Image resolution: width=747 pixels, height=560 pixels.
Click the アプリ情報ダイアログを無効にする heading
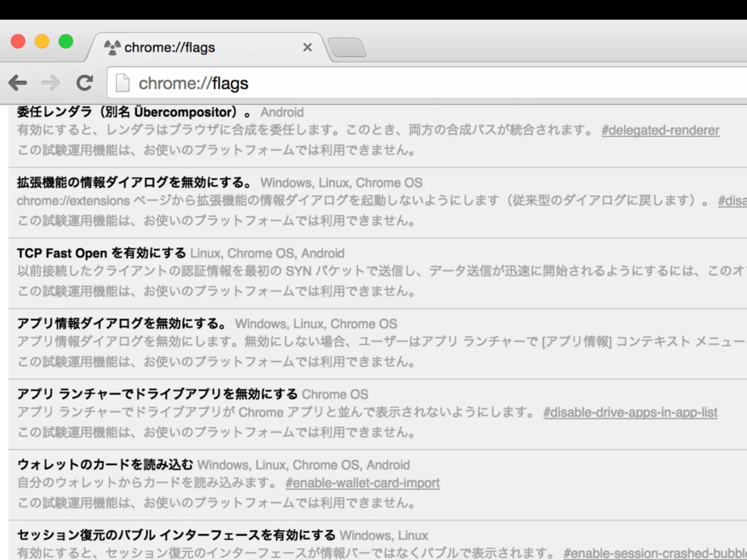pyautogui.click(x=122, y=324)
